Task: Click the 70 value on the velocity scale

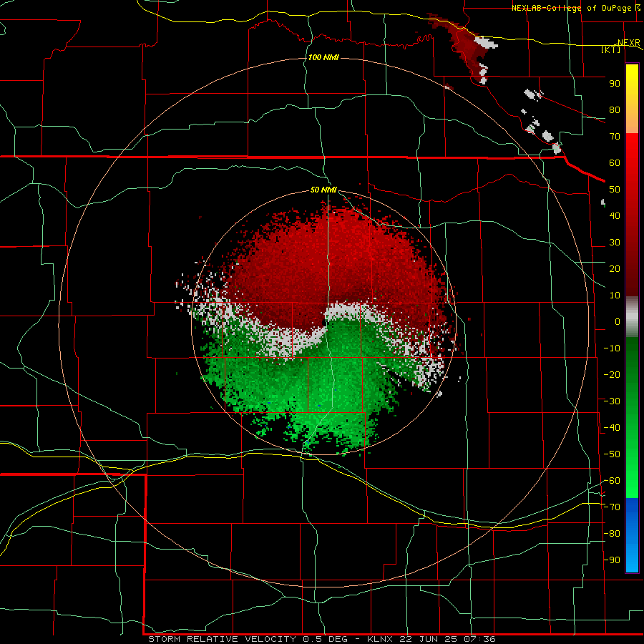Action: (x=615, y=137)
